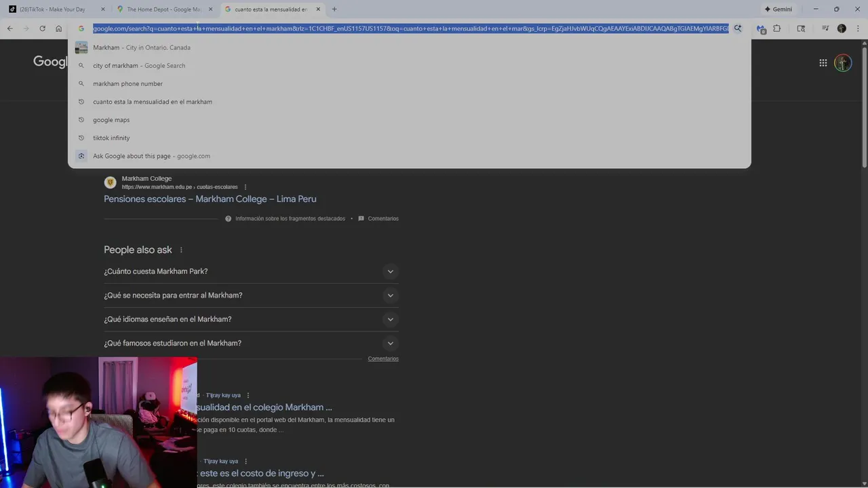
Task: Choose markham phone number suggestion
Action: (409, 83)
